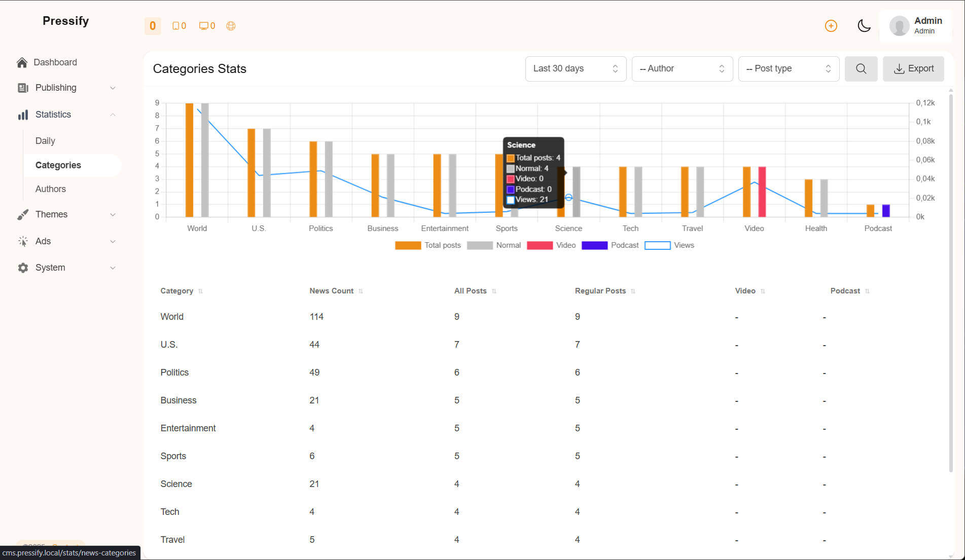
Task: Toggle dark mode with moon icon
Action: coord(864,26)
